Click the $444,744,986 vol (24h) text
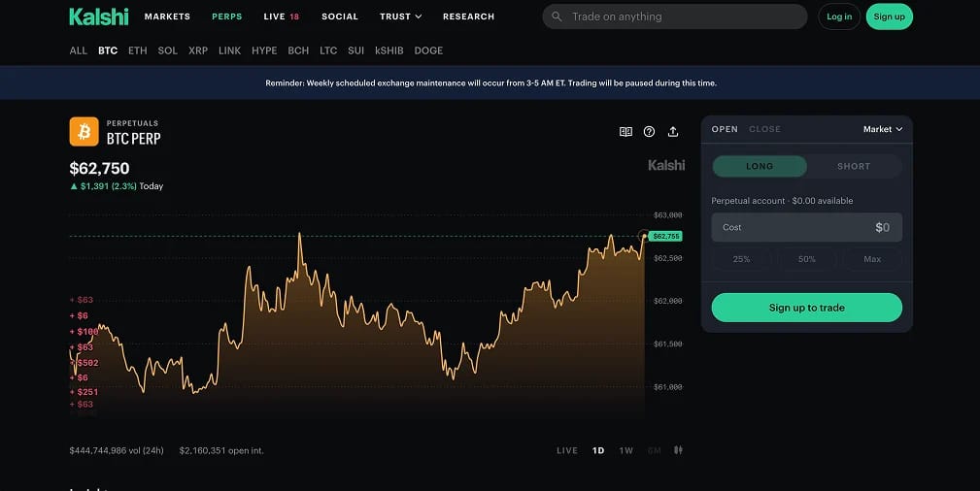The image size is (980, 491). tap(117, 450)
